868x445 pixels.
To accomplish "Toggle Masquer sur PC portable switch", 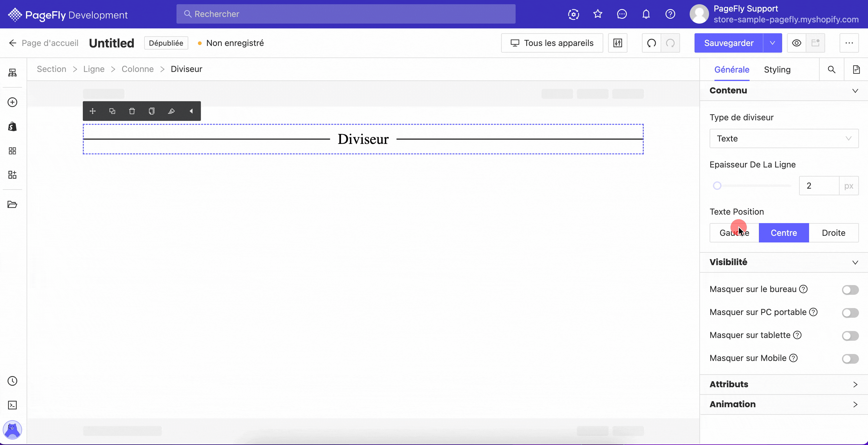I will tap(850, 313).
